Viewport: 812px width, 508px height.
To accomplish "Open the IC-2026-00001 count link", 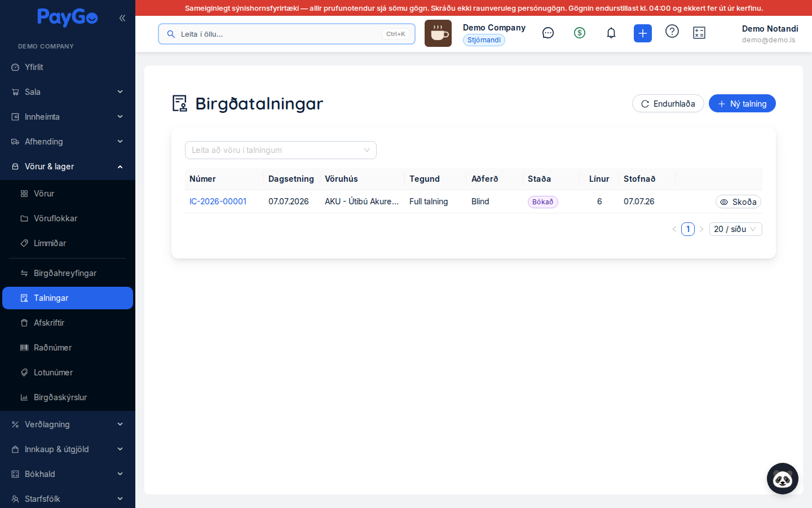I will click(218, 202).
